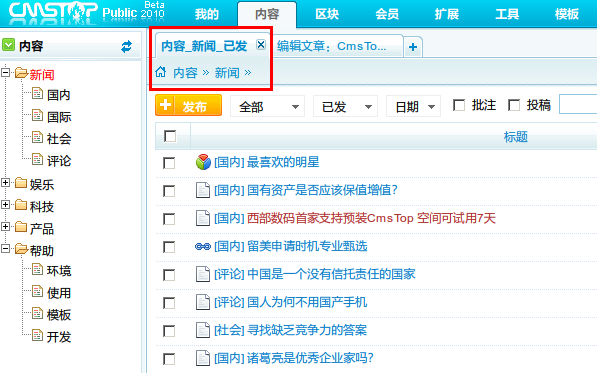Click the 产品 folder icon

point(21,227)
